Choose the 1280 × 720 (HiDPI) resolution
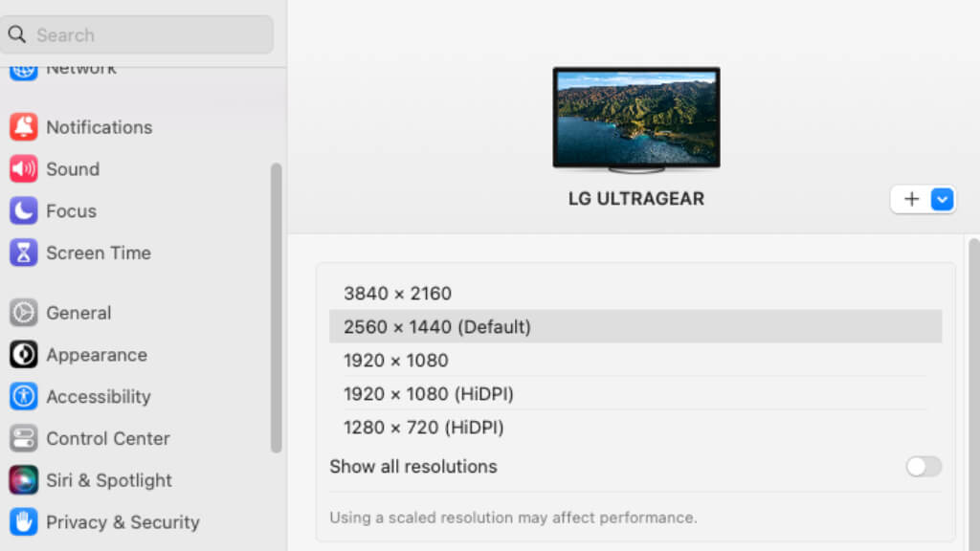This screenshot has height=551, width=980. (x=635, y=428)
